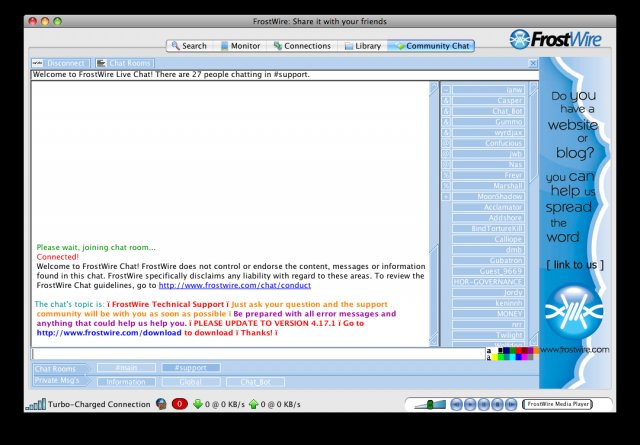Viewport: 640px width, 445px height.
Task: Click stop in the media player
Action: (x=497, y=404)
